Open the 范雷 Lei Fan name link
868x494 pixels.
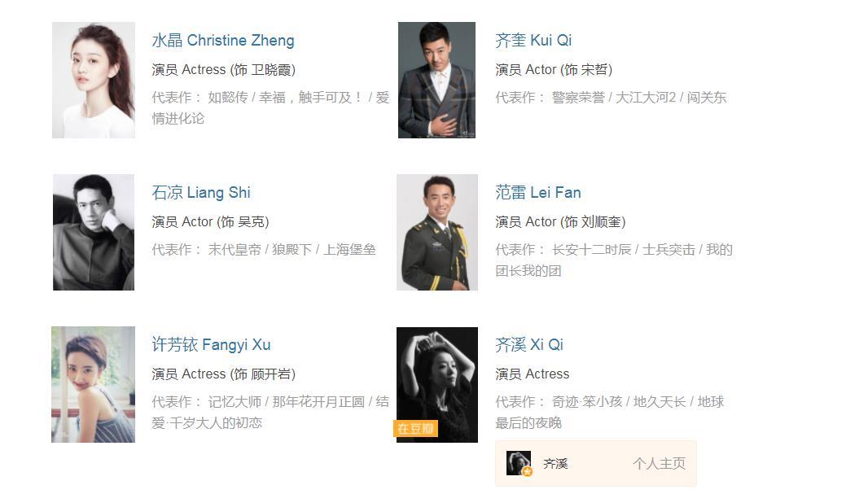point(538,193)
